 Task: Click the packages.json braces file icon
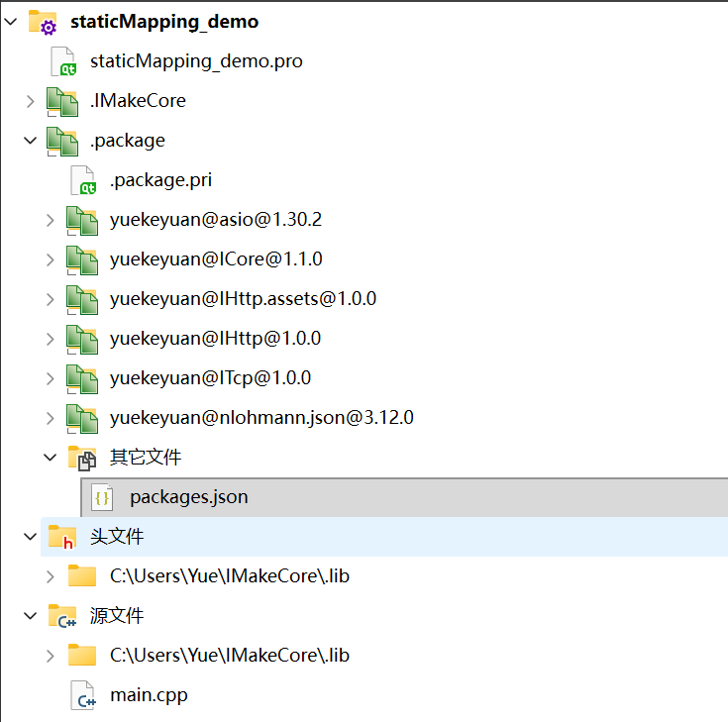pyautogui.click(x=102, y=497)
